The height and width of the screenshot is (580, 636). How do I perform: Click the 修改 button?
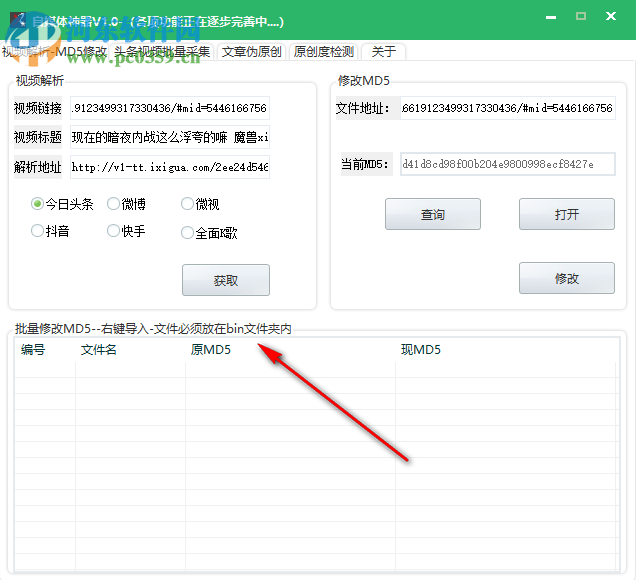pos(567,278)
